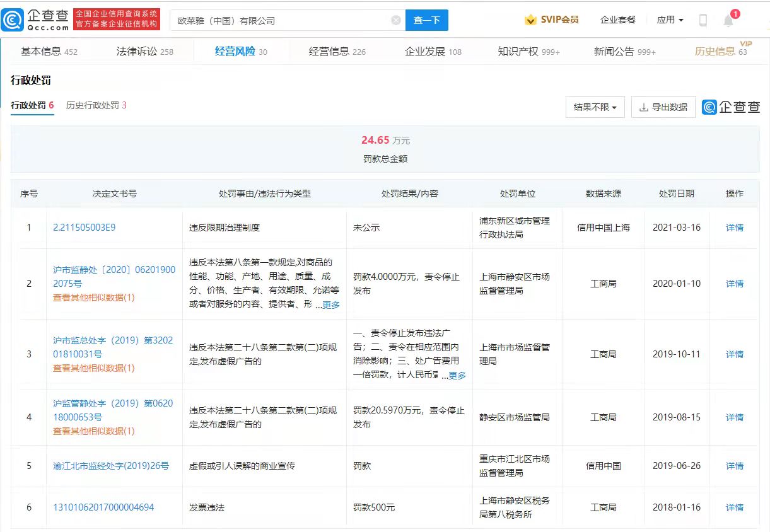The height and width of the screenshot is (532, 770).
Task: Click the 导出数据 export button
Action: [x=663, y=107]
